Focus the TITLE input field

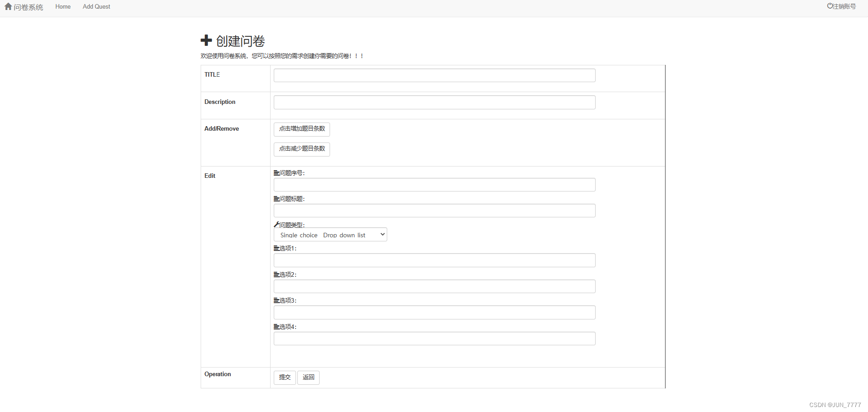(x=434, y=75)
